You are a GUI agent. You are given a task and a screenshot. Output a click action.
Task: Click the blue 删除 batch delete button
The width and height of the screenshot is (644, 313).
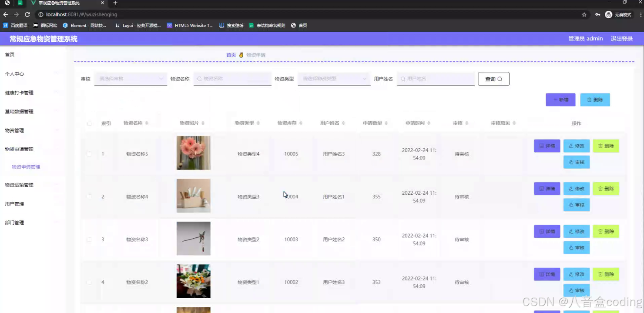coord(595,100)
